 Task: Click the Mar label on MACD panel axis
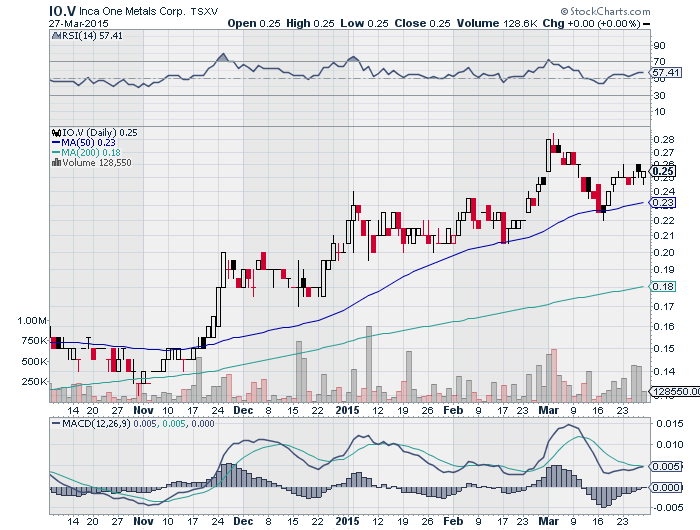(x=549, y=521)
